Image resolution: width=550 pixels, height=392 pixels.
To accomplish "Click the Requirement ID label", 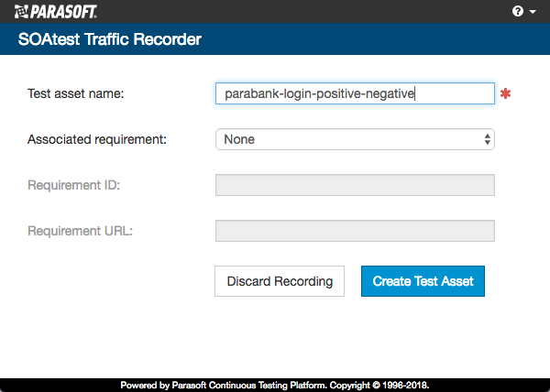I will (73, 185).
